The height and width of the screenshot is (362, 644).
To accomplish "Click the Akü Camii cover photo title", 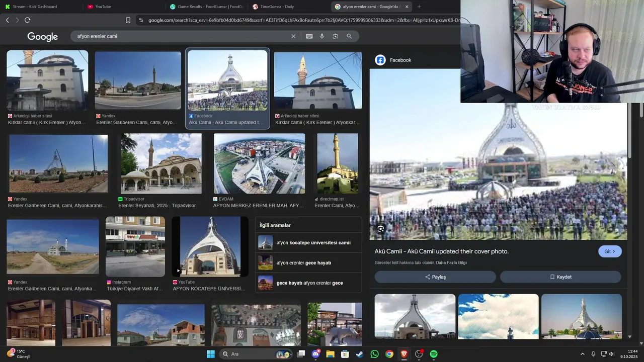I will 442,251.
